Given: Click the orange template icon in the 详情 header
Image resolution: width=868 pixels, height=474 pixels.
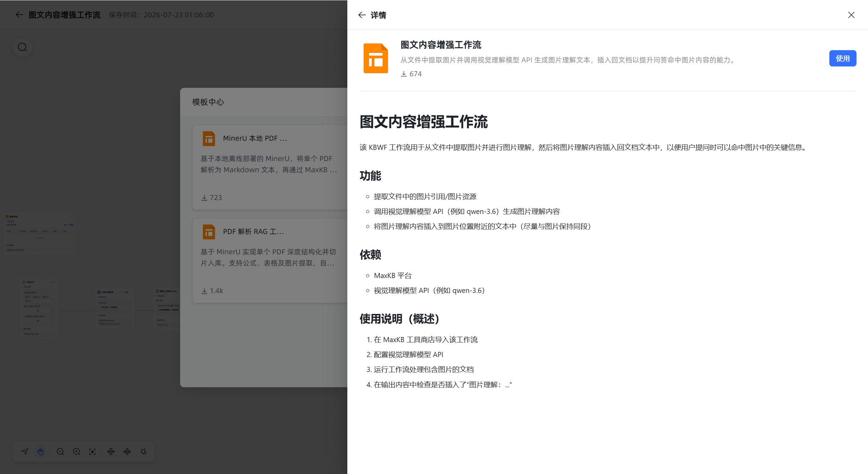Looking at the screenshot, I should (375, 58).
